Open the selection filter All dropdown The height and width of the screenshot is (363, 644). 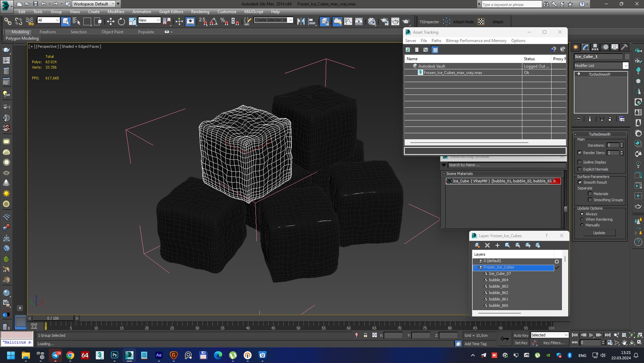click(48, 20)
